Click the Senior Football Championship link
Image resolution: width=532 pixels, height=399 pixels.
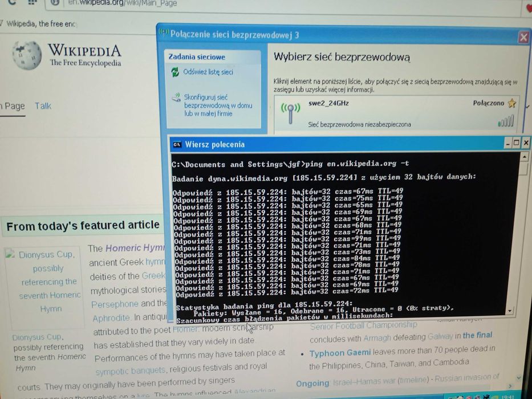click(x=363, y=325)
